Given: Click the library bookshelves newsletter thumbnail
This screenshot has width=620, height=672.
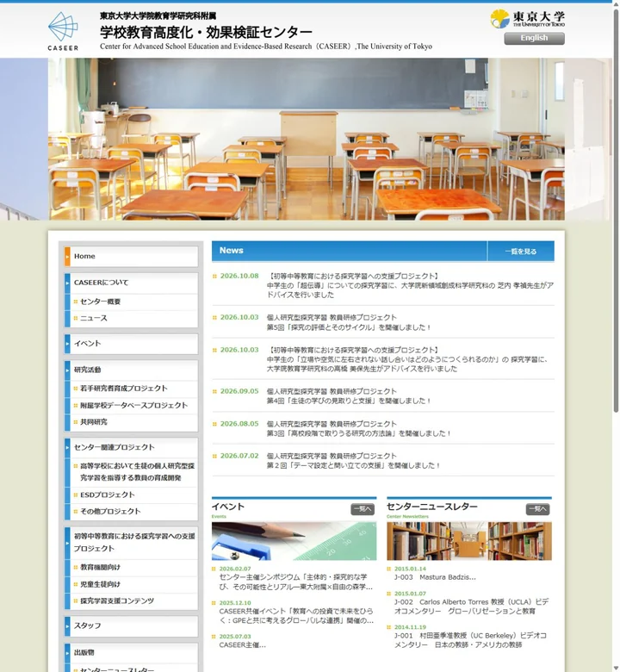Looking at the screenshot, I should point(469,541).
